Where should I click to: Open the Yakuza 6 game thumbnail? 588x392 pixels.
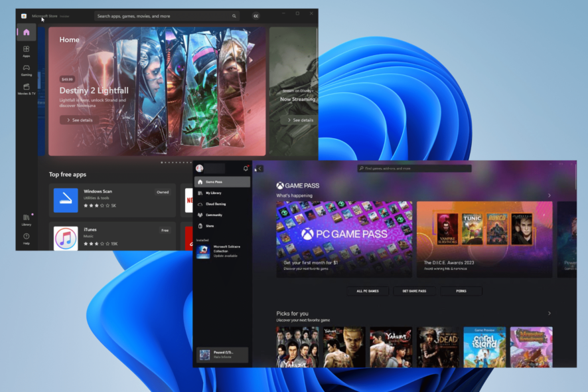coord(391,347)
